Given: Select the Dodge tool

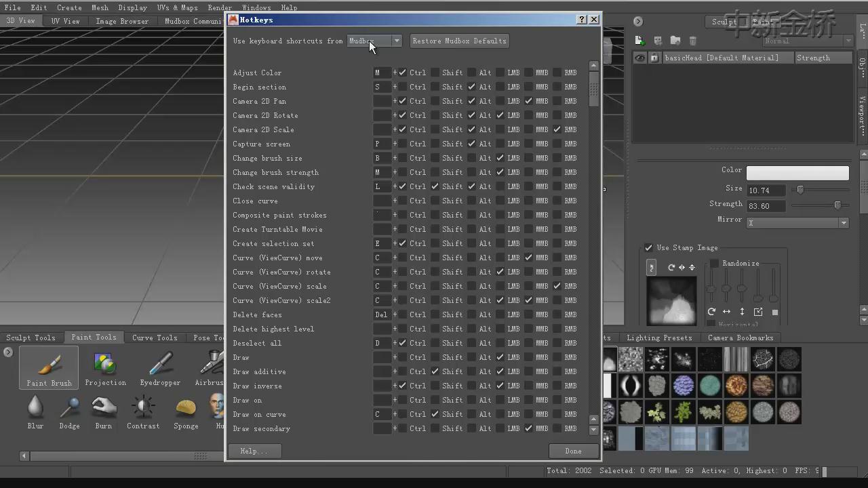Looking at the screenshot, I should [x=69, y=412].
